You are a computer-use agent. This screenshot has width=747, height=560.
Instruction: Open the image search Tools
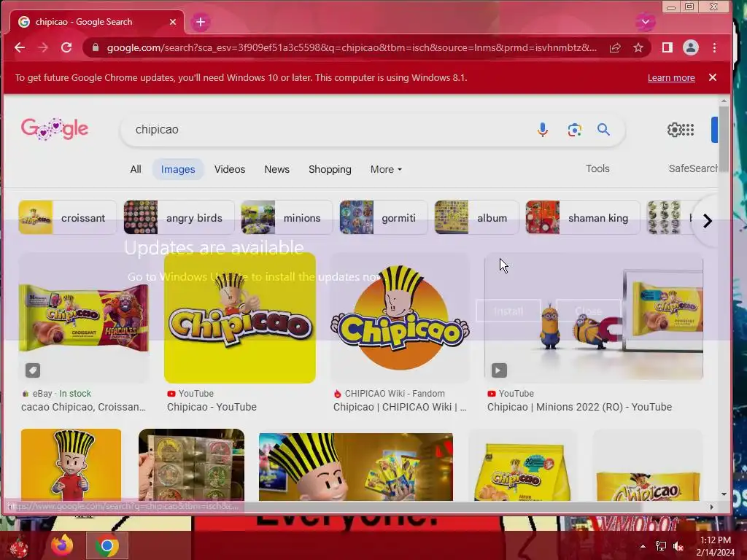597,168
